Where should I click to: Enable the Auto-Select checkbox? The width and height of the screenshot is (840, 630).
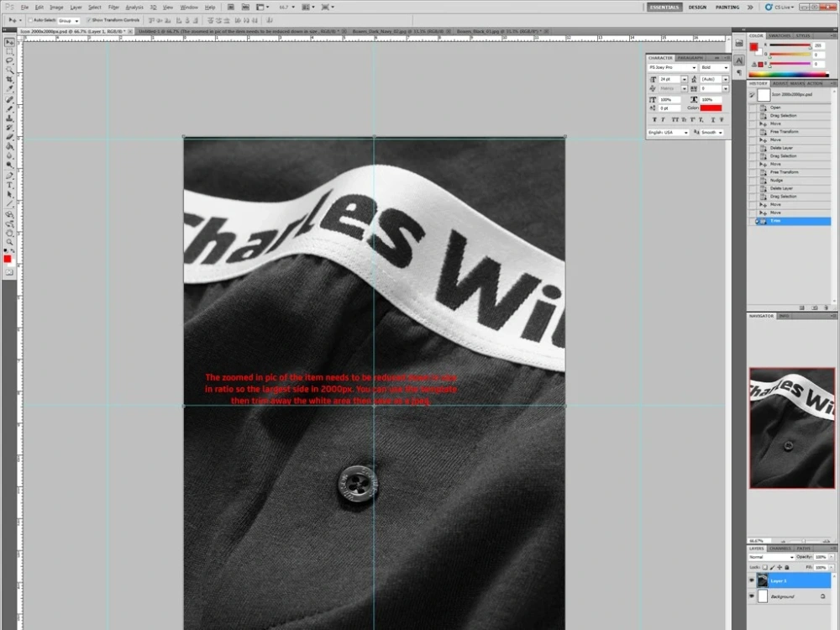pyautogui.click(x=30, y=20)
